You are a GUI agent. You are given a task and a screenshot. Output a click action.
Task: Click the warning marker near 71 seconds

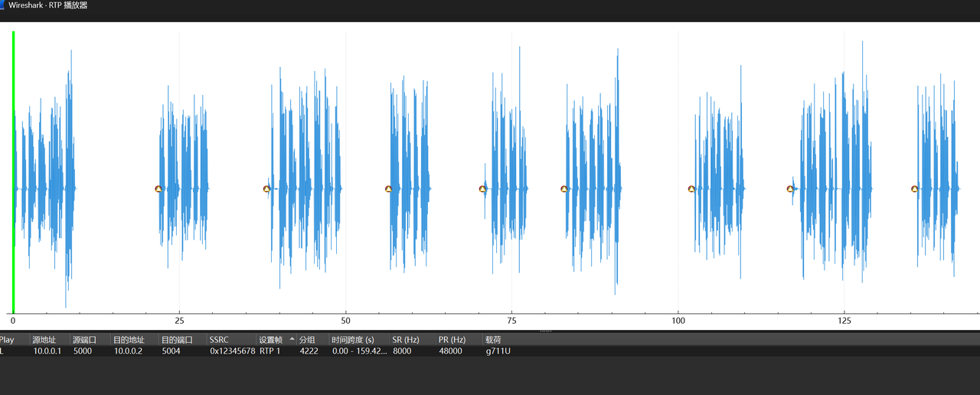pyautogui.click(x=483, y=188)
